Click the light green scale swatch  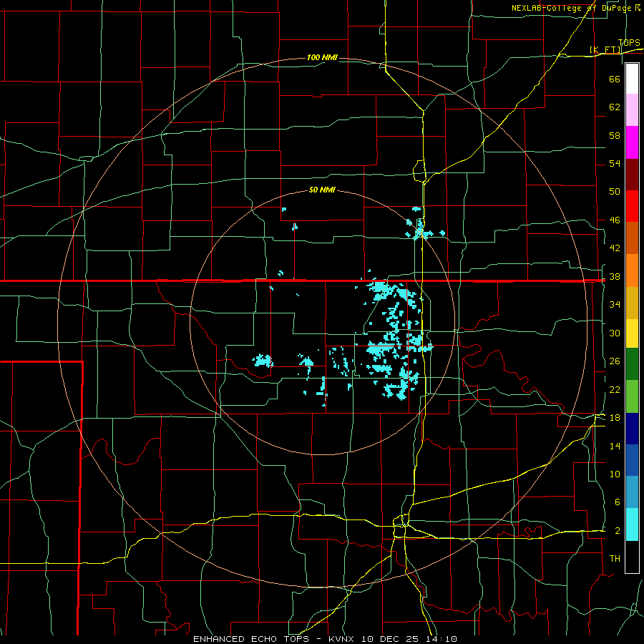click(632, 396)
